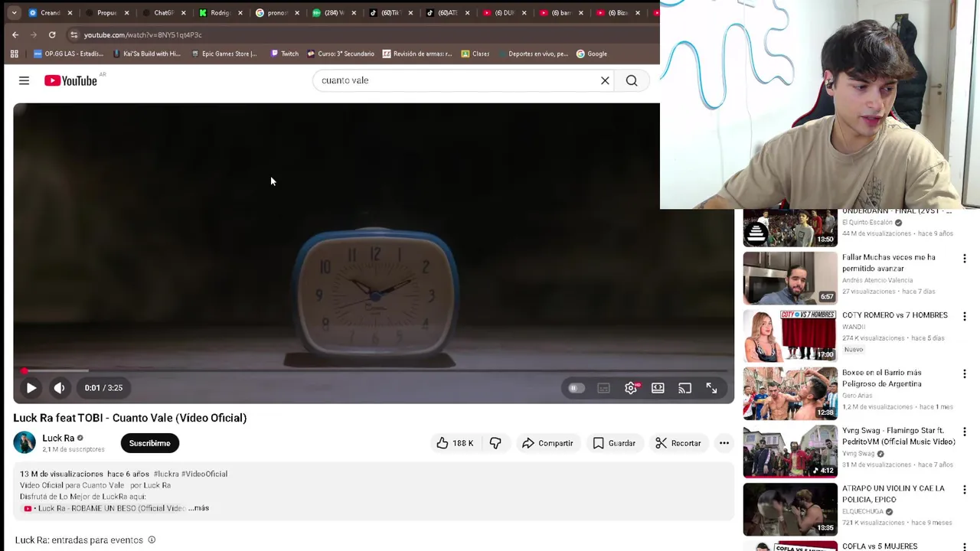The height and width of the screenshot is (551, 980).
Task: Open 'COFLA vs 5 MUJERES' video title
Action: pyautogui.click(x=880, y=546)
